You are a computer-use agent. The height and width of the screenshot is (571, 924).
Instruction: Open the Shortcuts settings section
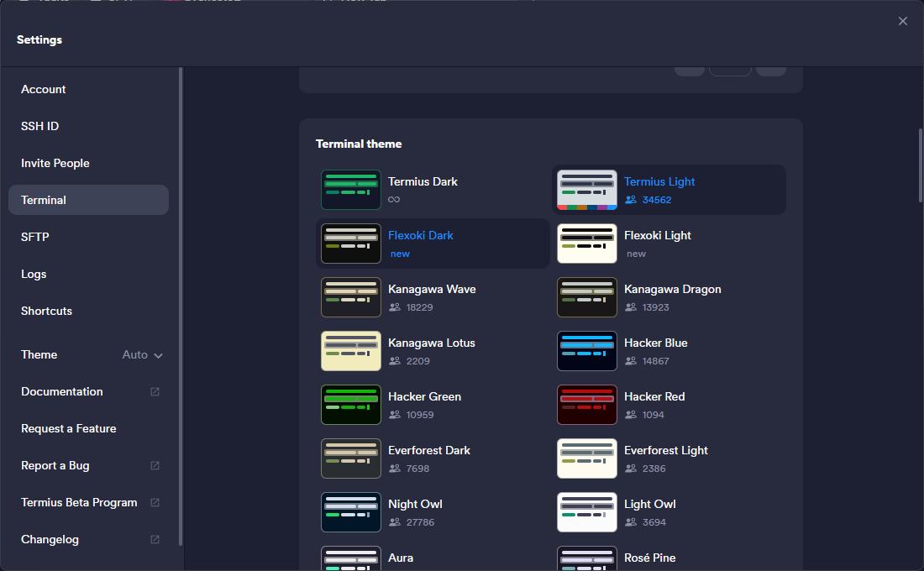coord(88,311)
